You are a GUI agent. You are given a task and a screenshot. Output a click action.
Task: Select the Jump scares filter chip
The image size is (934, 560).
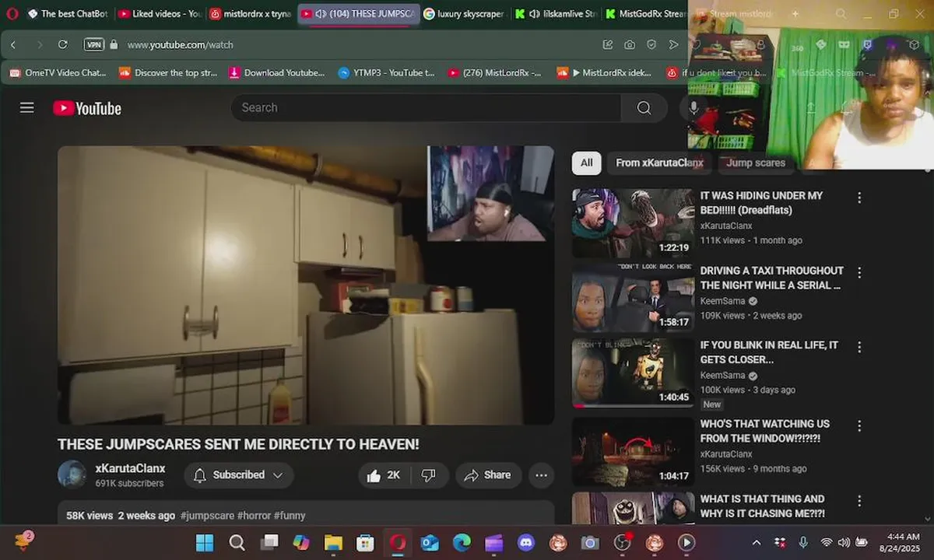coord(756,163)
